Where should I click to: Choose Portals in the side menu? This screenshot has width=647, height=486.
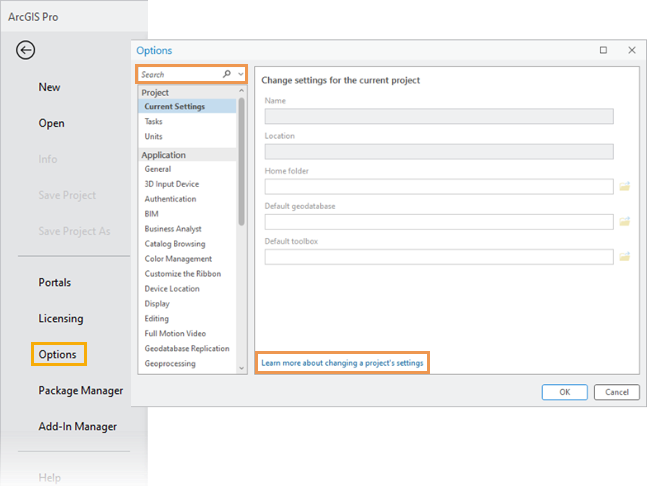point(54,283)
